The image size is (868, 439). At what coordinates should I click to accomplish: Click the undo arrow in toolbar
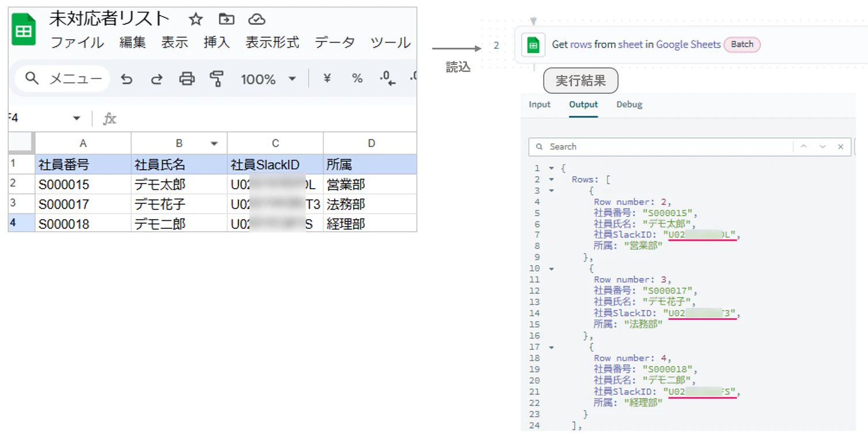click(x=126, y=79)
